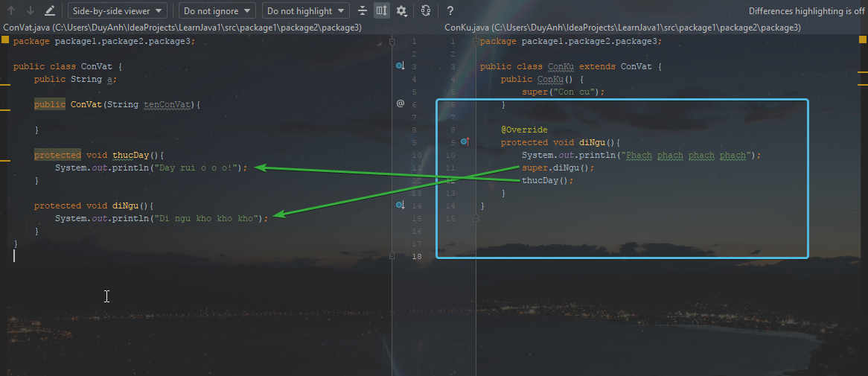
Task: Open the Do not ignore dropdown
Action: (217, 11)
